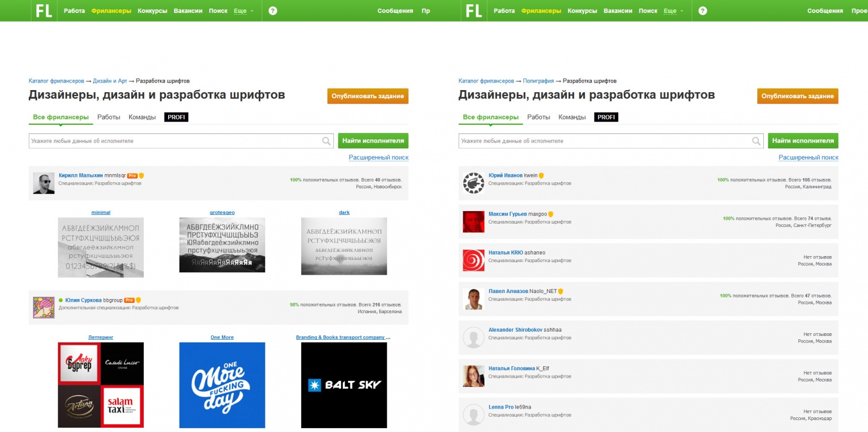Open Вакансии in the right page menu
The width and height of the screenshot is (868, 432).
(618, 11)
